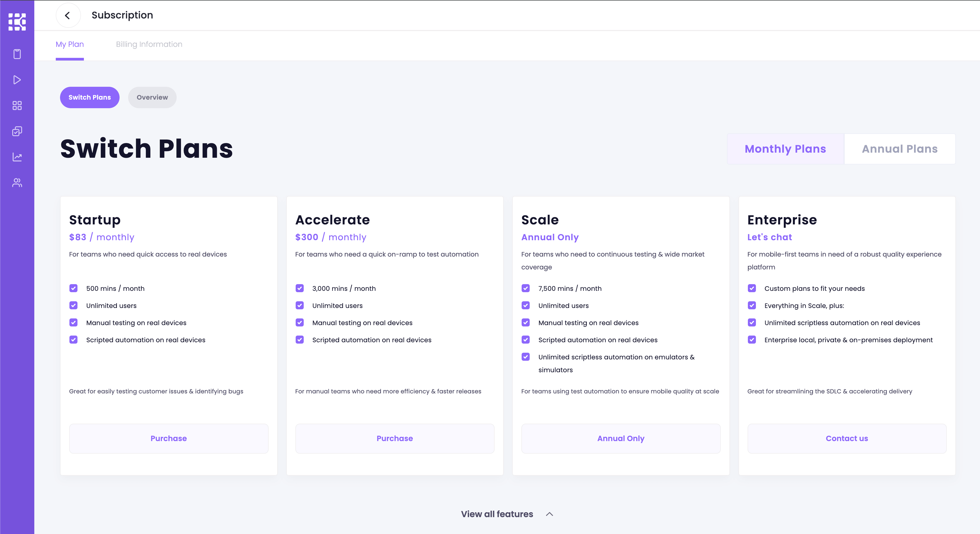Click Contact us for Enterprise
Viewport: 980px width, 534px height.
tap(847, 439)
